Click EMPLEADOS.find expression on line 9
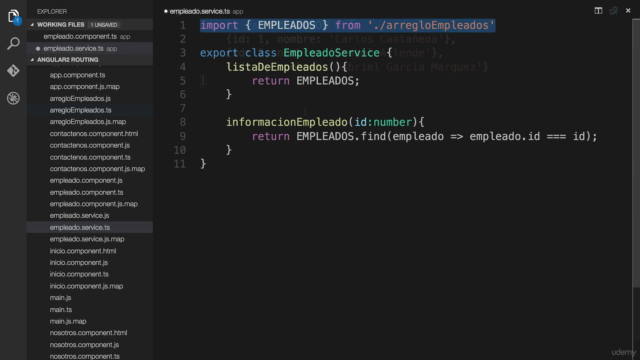640x360 pixels. coord(341,136)
